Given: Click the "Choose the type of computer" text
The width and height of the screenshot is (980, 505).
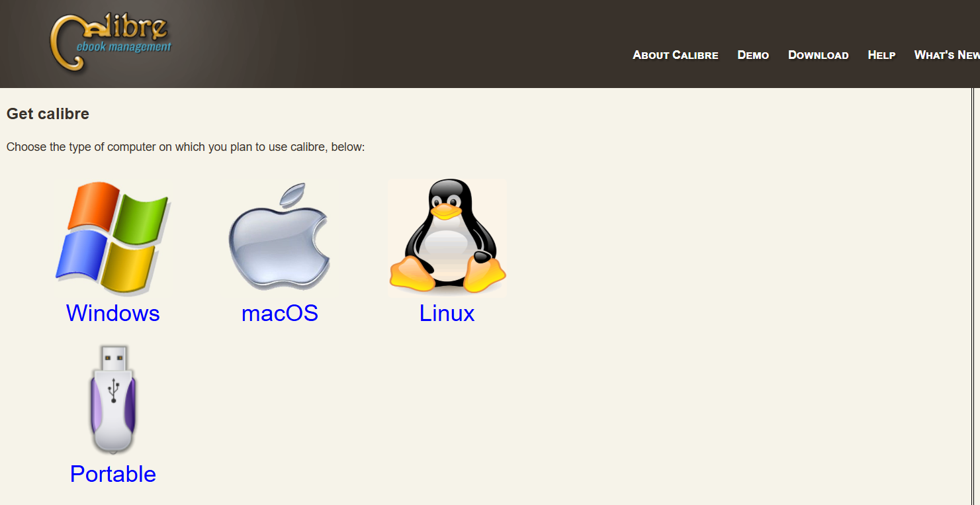Looking at the screenshot, I should pos(186,147).
